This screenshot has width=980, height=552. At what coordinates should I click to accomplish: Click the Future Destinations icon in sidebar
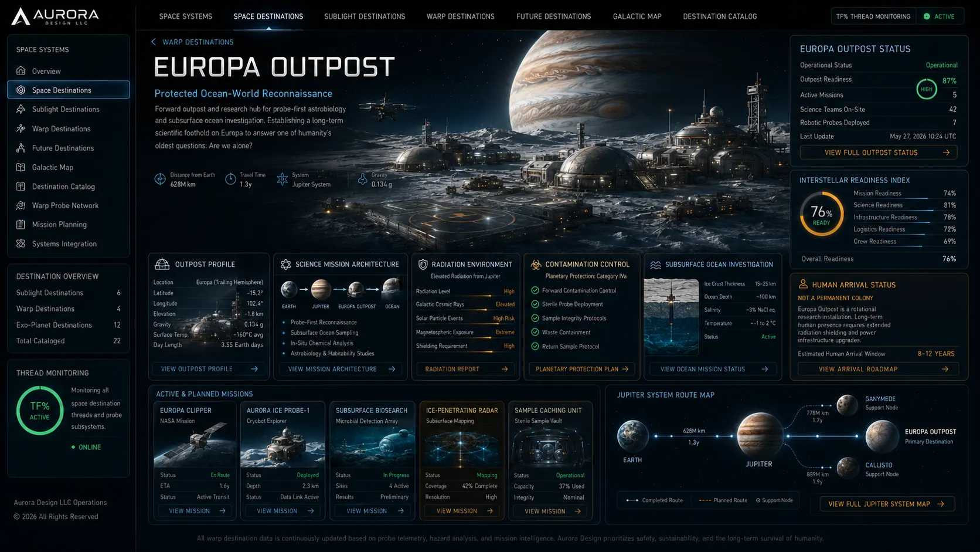click(x=21, y=148)
